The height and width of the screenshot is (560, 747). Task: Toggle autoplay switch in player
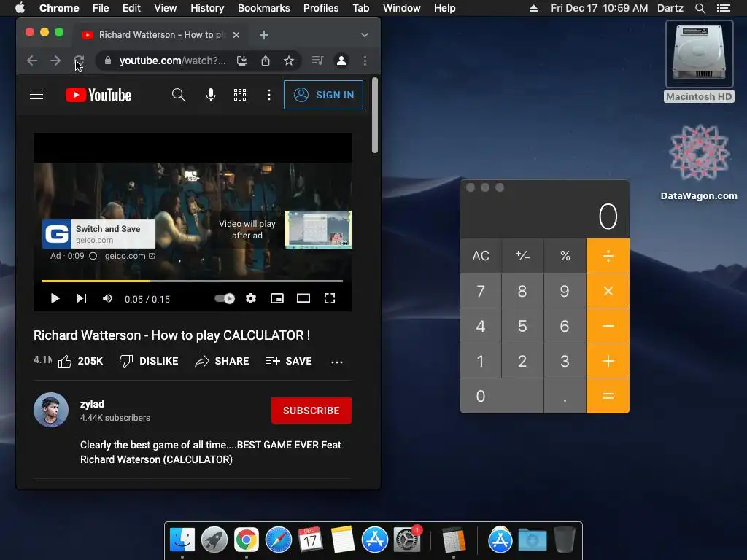tap(225, 298)
